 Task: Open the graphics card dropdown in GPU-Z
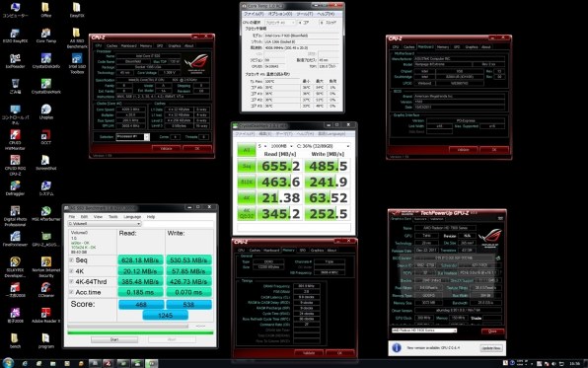click(x=424, y=331)
